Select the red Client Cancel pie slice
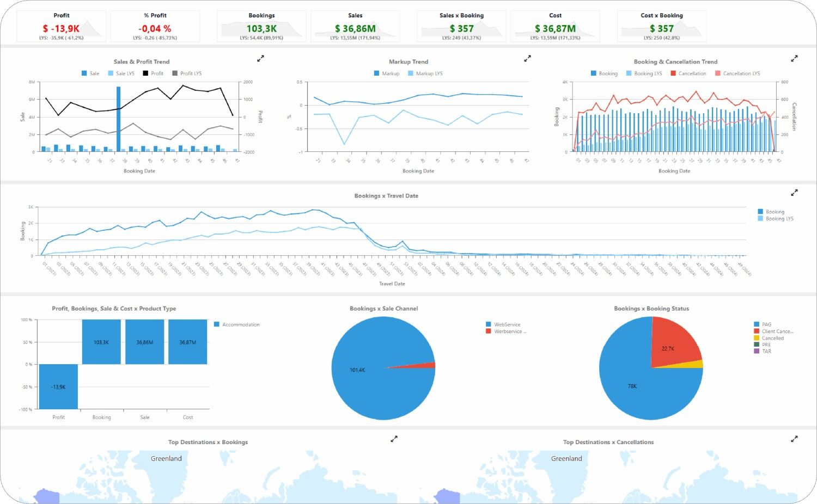817x504 pixels. [669, 347]
